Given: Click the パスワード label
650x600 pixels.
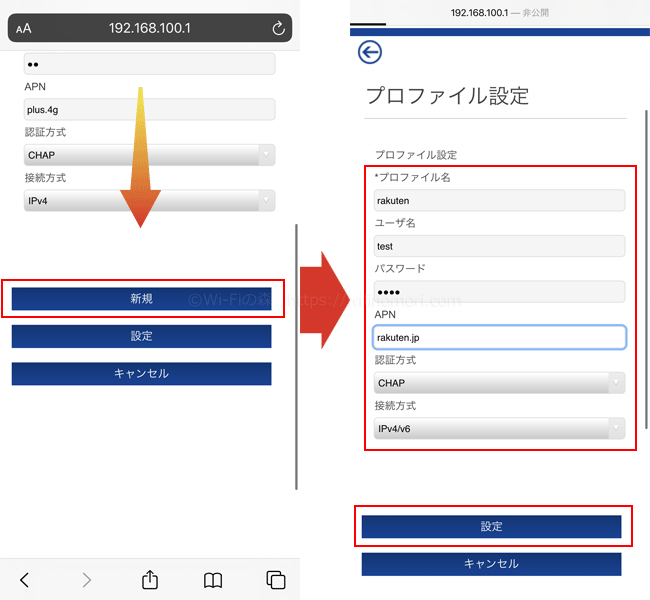Looking at the screenshot, I should (x=400, y=269).
